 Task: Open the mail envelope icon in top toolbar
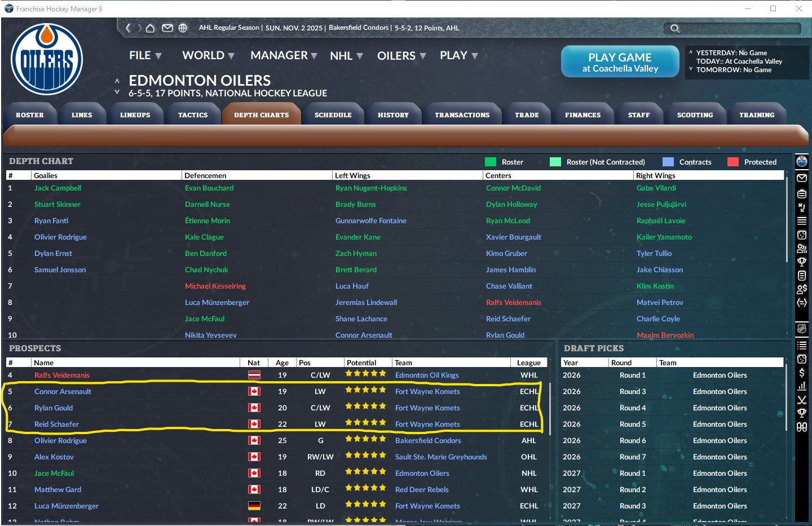point(167,28)
